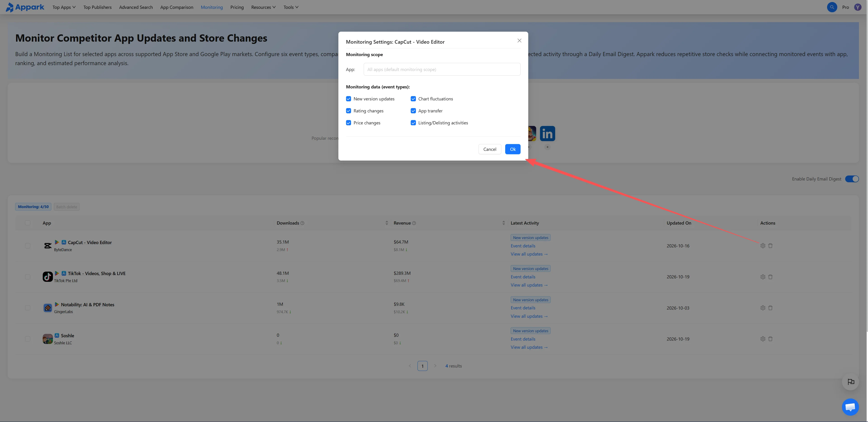Viewport: 868px width, 422px height.
Task: Click Cancel in Monitoring Settings dialog
Action: coord(490,149)
